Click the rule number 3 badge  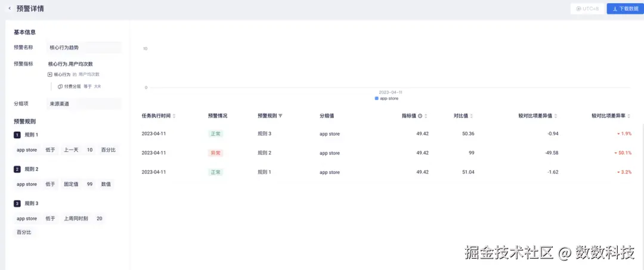(x=17, y=203)
